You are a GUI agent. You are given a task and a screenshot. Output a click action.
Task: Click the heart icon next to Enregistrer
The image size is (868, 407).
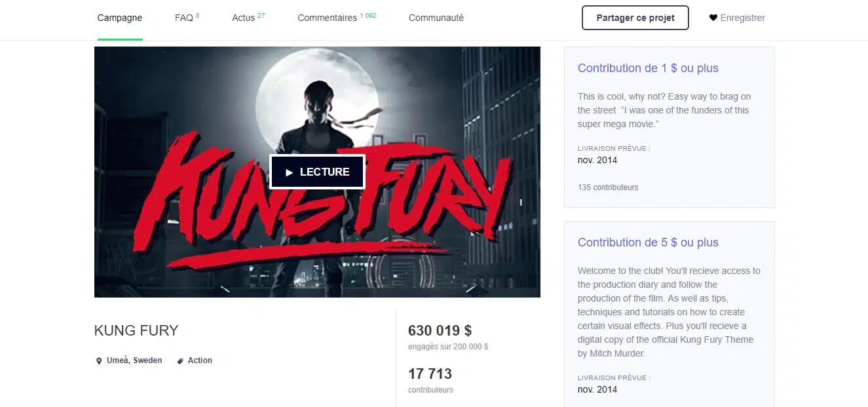click(x=713, y=18)
